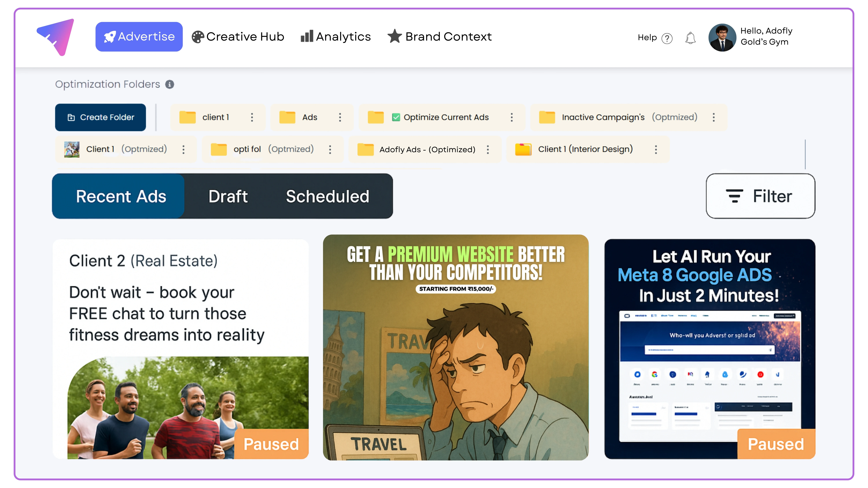Click the Client 1 (Optmized) thumbnail image
The width and height of the screenshot is (868, 488).
pos(72,149)
